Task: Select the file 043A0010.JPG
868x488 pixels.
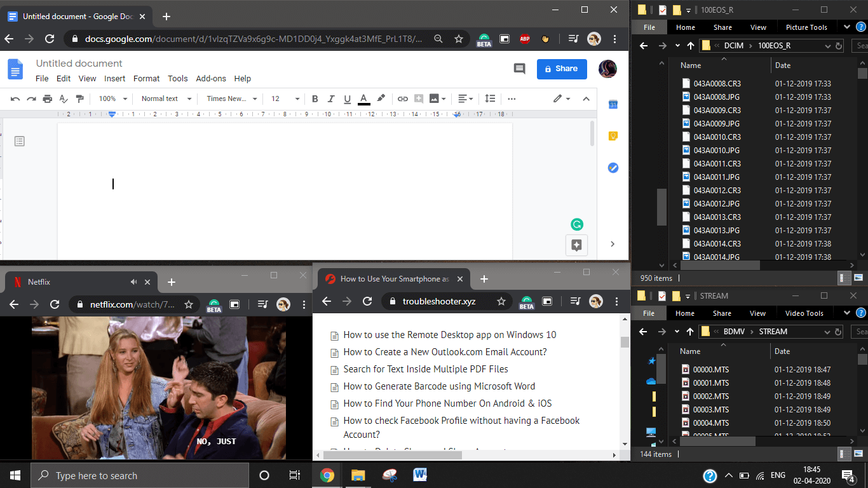Action: point(716,151)
